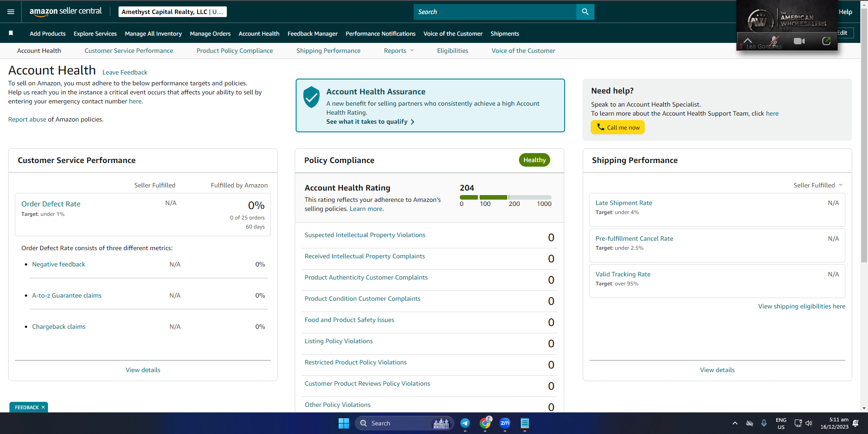Click Add Products in the top menu

click(x=47, y=33)
